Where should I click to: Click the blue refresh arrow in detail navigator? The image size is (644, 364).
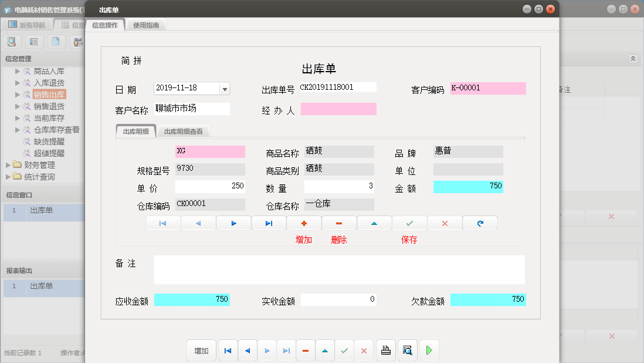480,223
